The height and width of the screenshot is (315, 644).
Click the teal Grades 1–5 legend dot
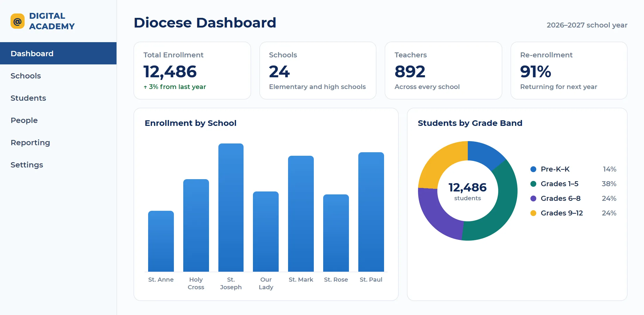[533, 184]
